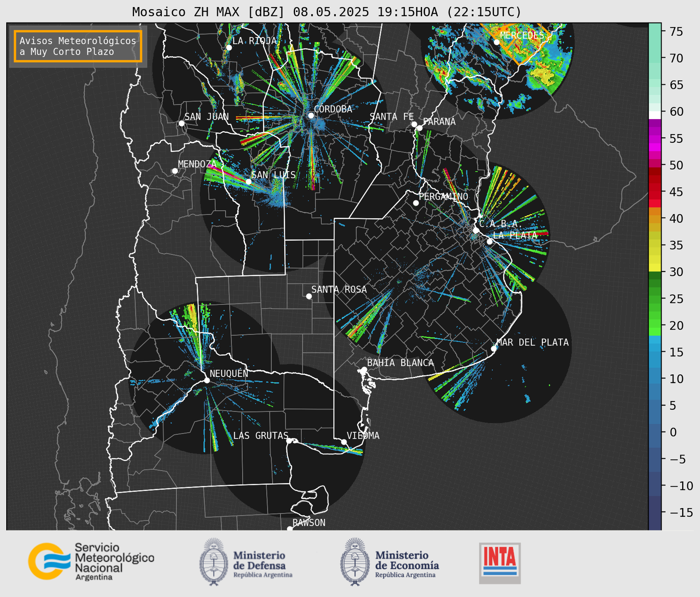Click the −15 dBZ scale label
Viewport: 700px width, 597px height.
pyautogui.click(x=681, y=512)
